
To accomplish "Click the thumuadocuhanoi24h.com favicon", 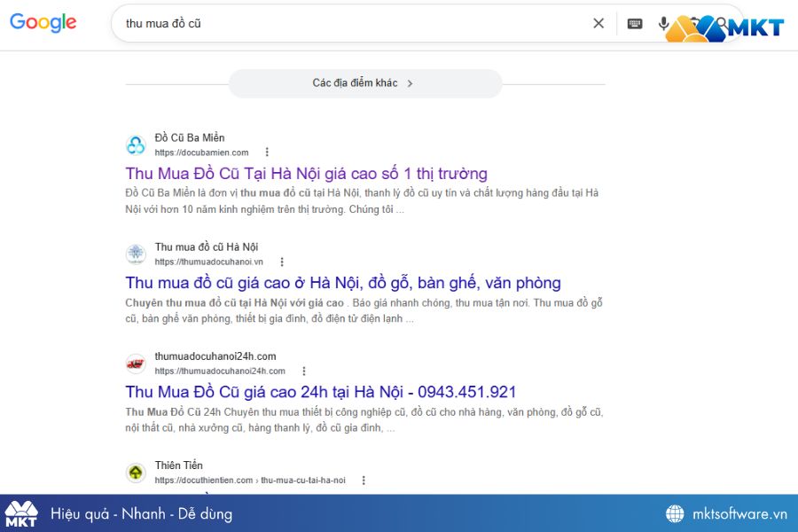I will coord(136,364).
